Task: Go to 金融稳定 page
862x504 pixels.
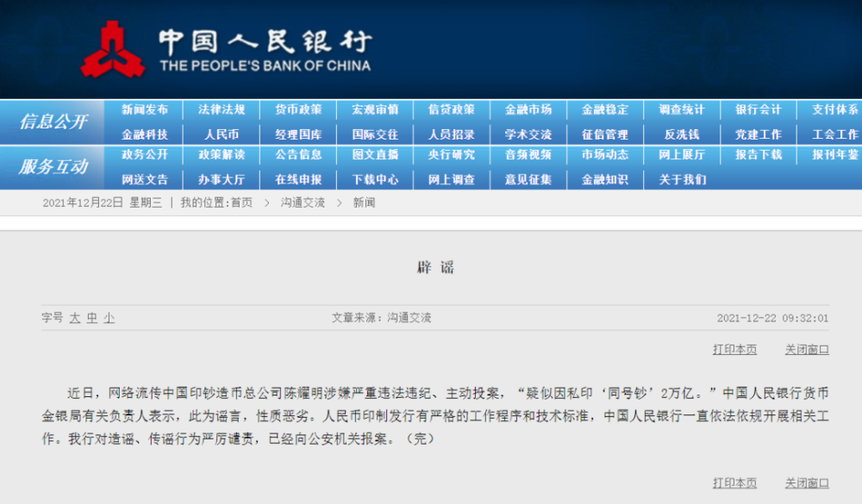Action: [605, 109]
